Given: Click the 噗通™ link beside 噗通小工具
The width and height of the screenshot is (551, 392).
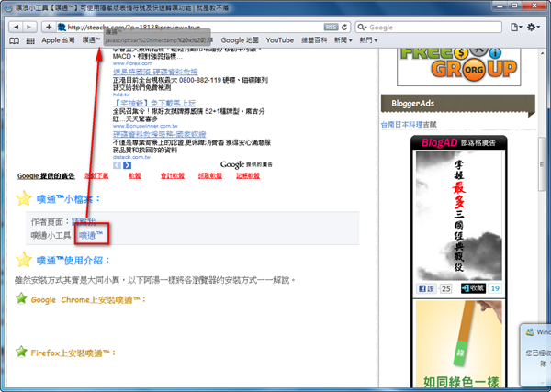Looking at the screenshot, I should coord(91,235).
